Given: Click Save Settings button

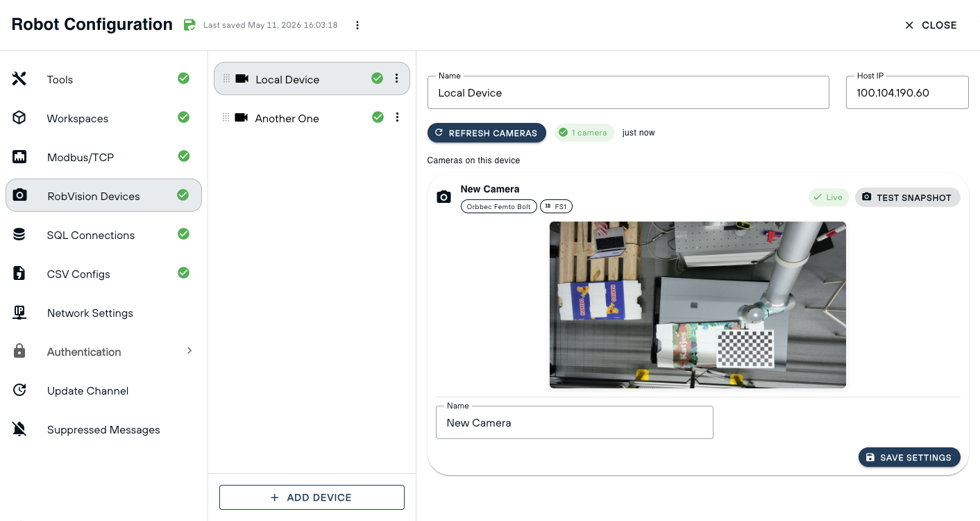Looking at the screenshot, I should [x=909, y=457].
